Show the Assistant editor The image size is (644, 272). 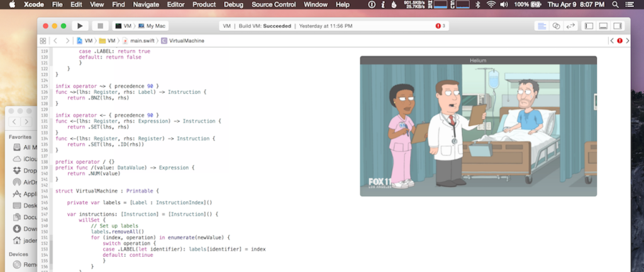[556, 26]
